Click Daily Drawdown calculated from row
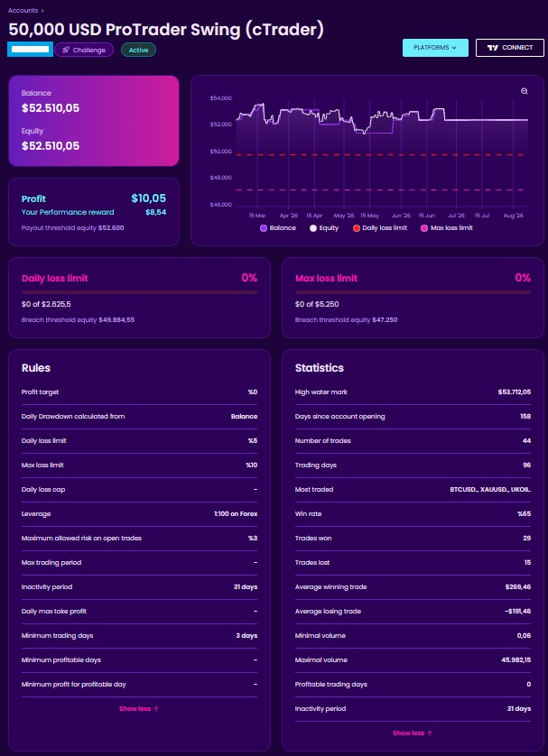This screenshot has width=548, height=756. [x=139, y=417]
